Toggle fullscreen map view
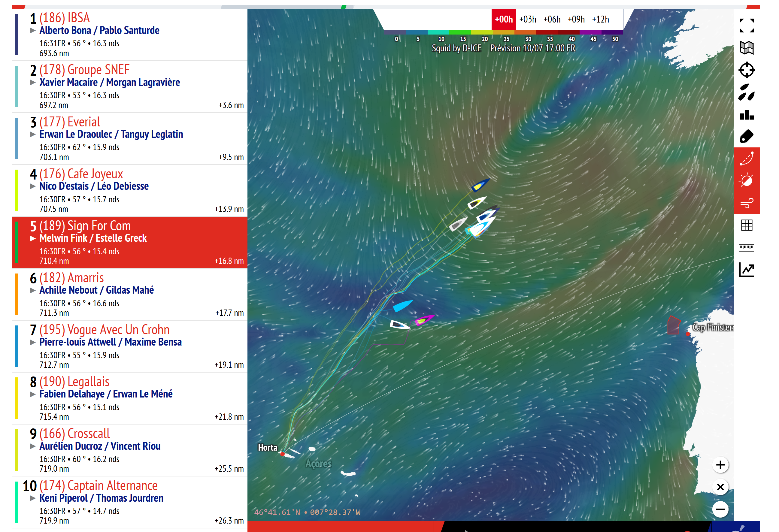779x532 pixels. [x=747, y=26]
